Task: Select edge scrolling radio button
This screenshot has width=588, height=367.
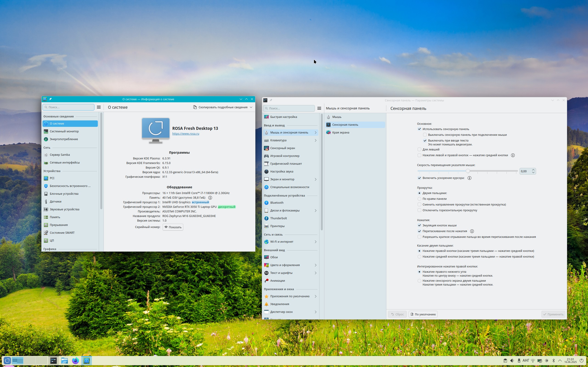Action: pyautogui.click(x=419, y=199)
